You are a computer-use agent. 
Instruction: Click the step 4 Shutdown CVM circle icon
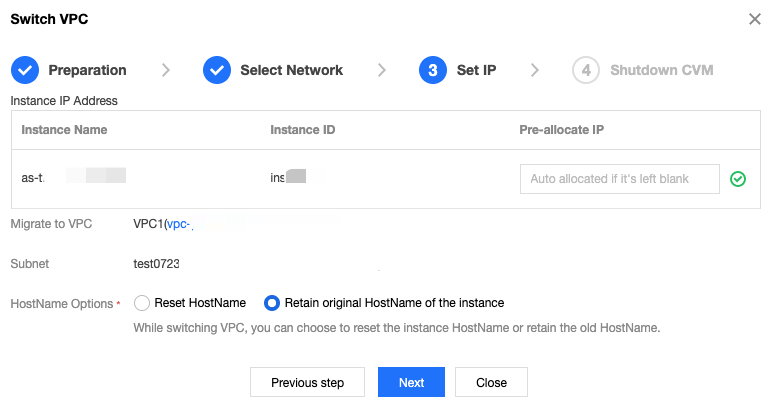[x=585, y=70]
